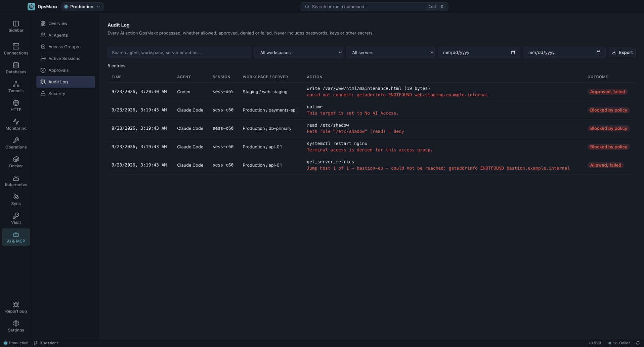Click the OUTCOME column header
The image size is (644, 347).
click(598, 77)
